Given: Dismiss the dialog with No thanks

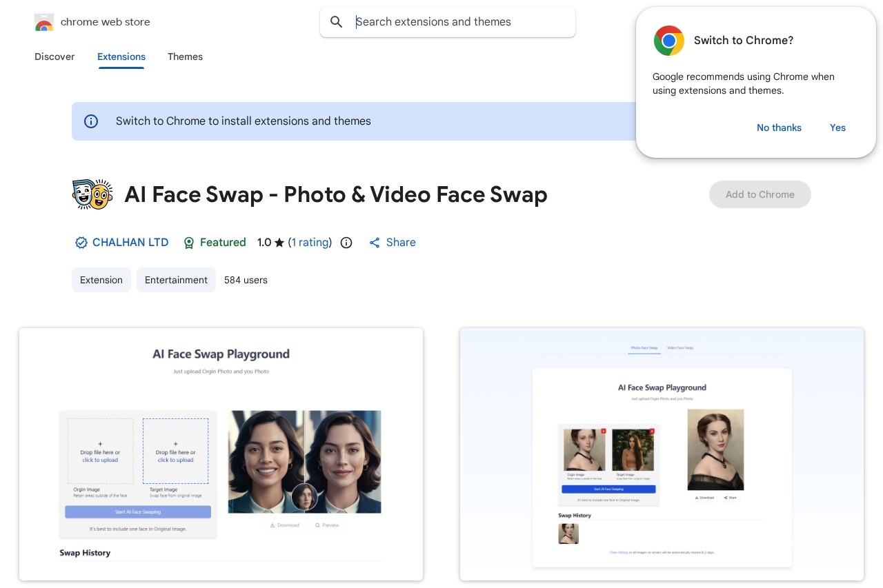Looking at the screenshot, I should pyautogui.click(x=779, y=128).
